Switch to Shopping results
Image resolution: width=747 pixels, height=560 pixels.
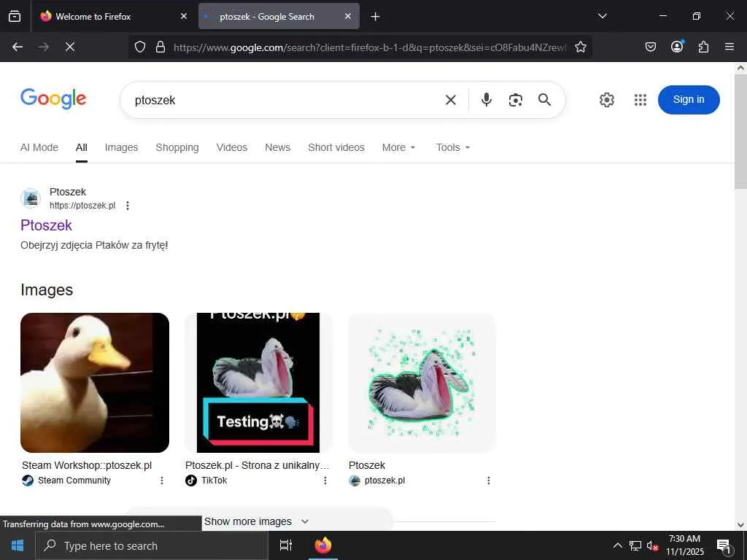coord(177,147)
